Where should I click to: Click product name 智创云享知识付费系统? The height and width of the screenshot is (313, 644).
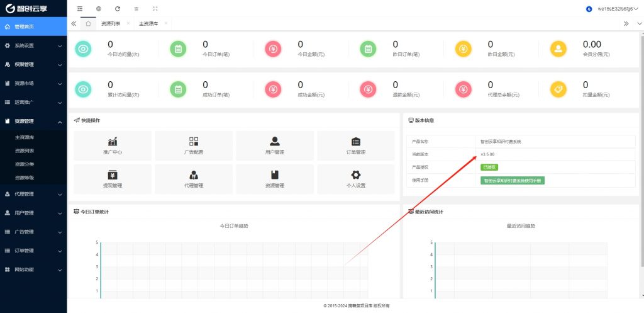pos(501,142)
